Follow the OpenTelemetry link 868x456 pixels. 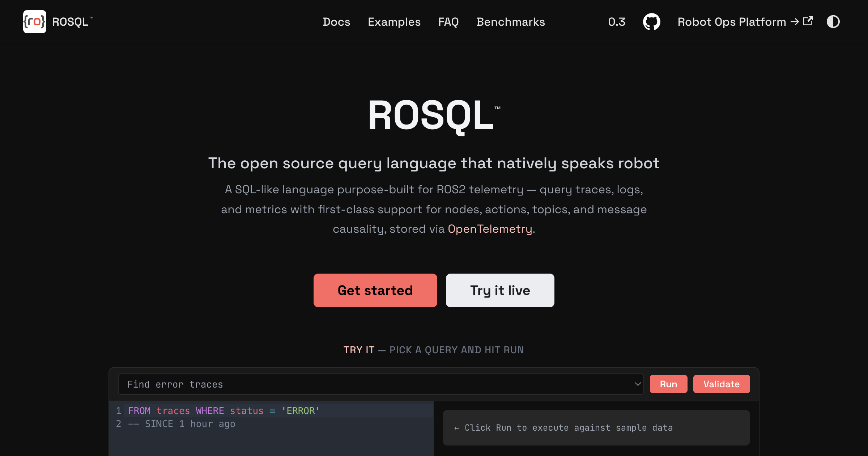(490, 229)
